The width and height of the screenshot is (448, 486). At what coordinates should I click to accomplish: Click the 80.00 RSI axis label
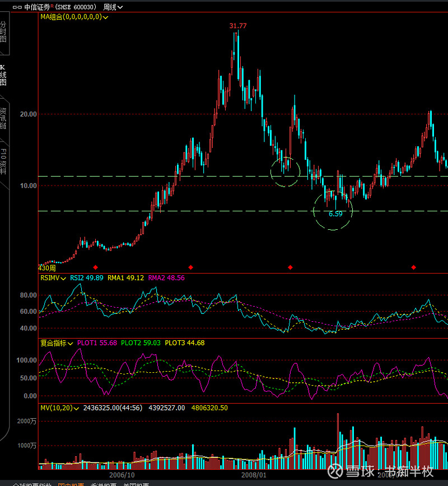tap(29, 295)
